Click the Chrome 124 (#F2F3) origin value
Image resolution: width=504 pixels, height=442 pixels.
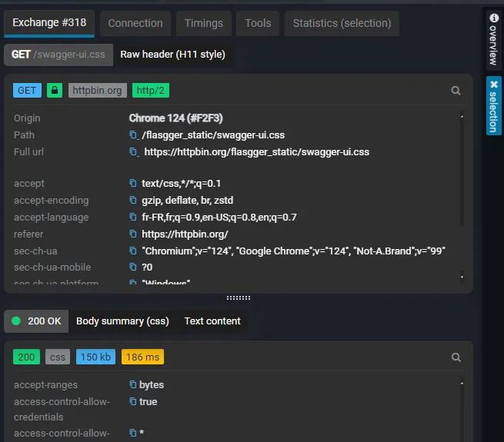175,118
